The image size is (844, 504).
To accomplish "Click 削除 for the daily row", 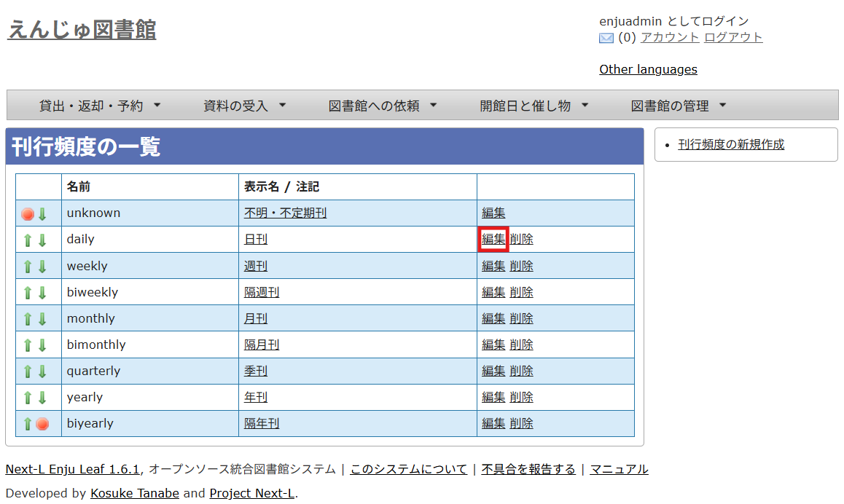I will [x=522, y=240].
